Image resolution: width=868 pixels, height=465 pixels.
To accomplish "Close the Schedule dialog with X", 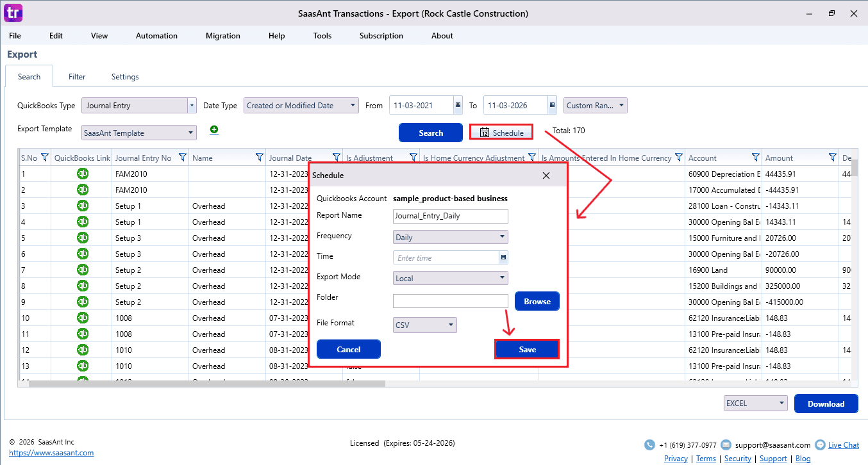I will pyautogui.click(x=546, y=175).
